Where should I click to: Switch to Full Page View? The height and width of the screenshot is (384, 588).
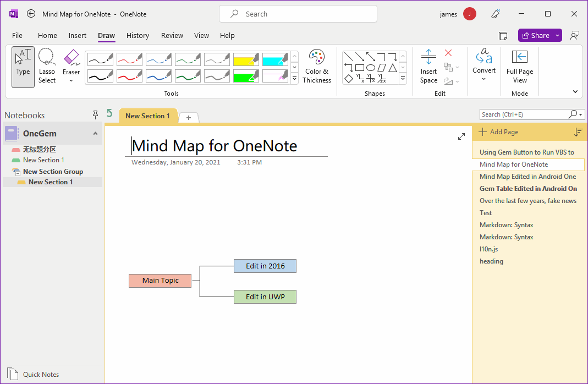[x=519, y=67]
